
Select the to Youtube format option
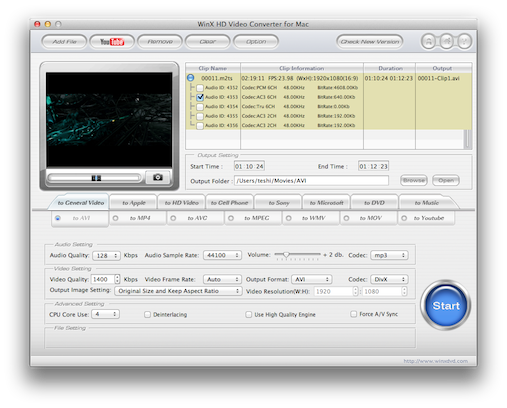[404, 218]
